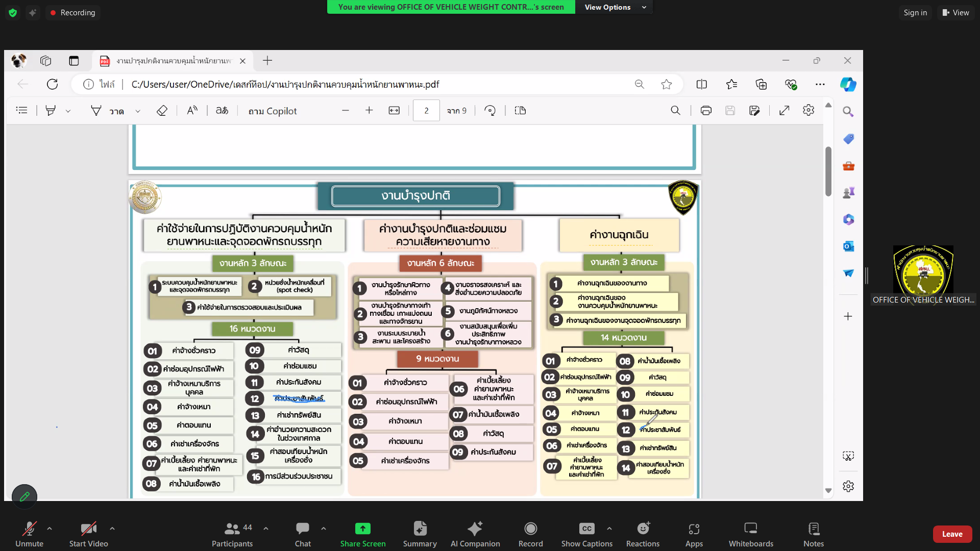Start Video in Zoom toolbar
The image size is (980, 551).
[88, 534]
